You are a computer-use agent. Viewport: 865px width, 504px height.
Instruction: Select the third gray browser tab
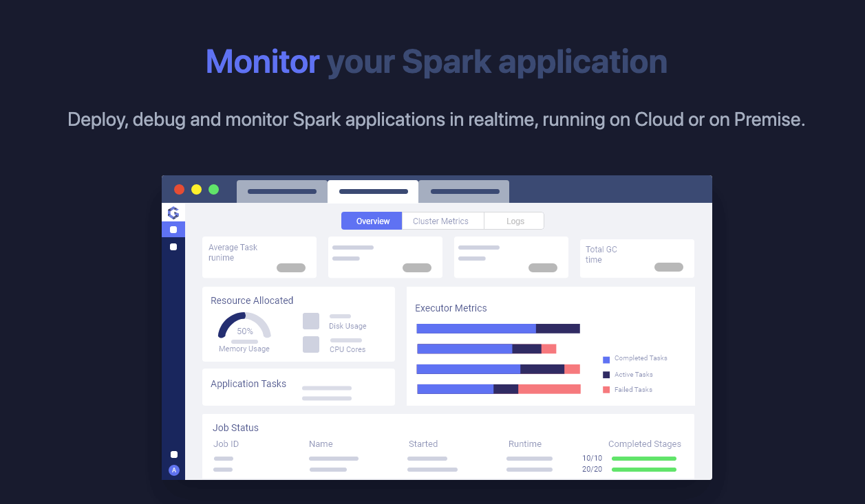point(464,191)
